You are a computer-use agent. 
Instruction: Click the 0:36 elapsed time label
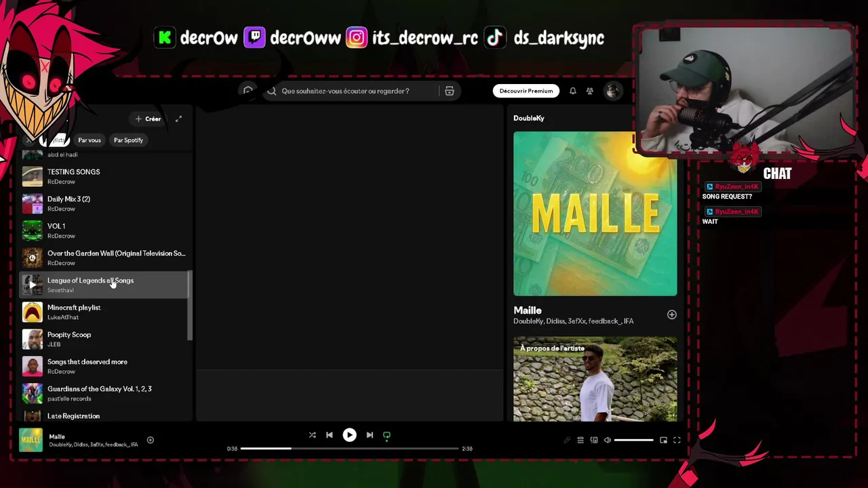(x=232, y=449)
